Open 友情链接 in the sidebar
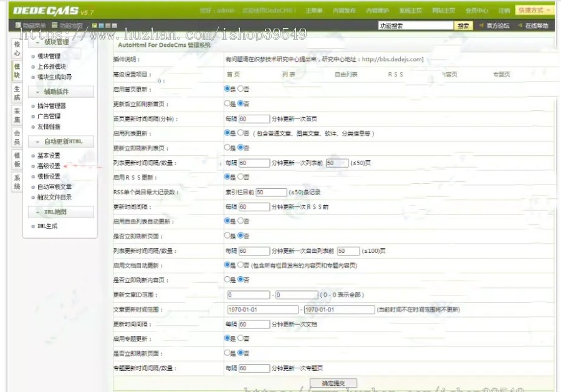 pos(49,127)
